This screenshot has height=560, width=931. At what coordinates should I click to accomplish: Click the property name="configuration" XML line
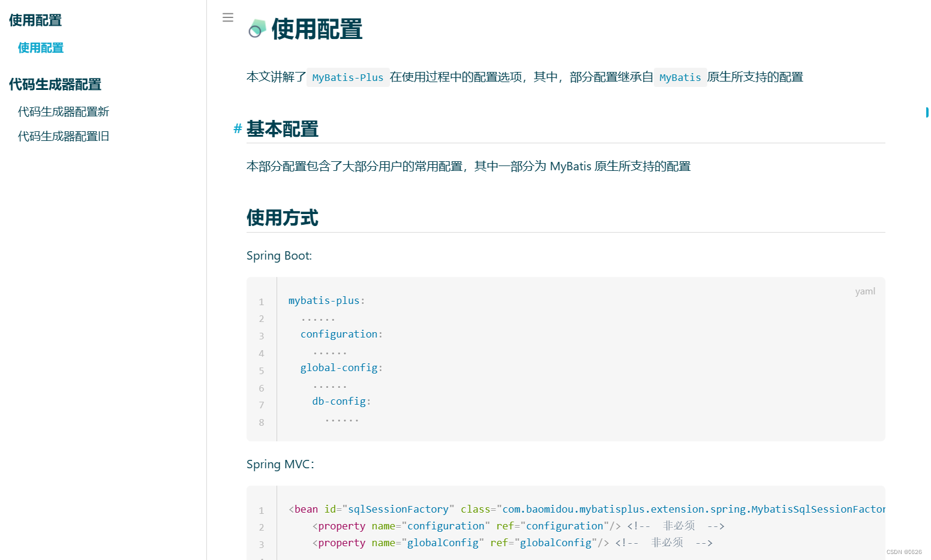pos(518,526)
